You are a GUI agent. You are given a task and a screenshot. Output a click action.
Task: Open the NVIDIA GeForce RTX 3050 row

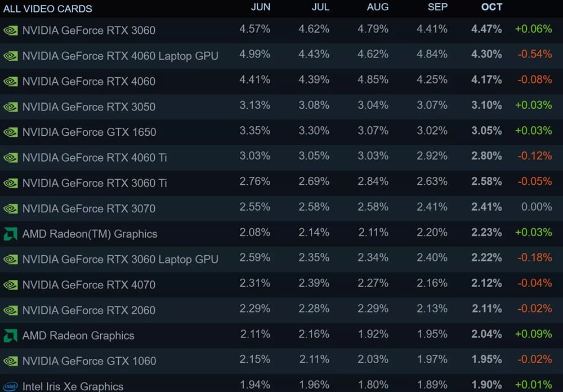(89, 107)
